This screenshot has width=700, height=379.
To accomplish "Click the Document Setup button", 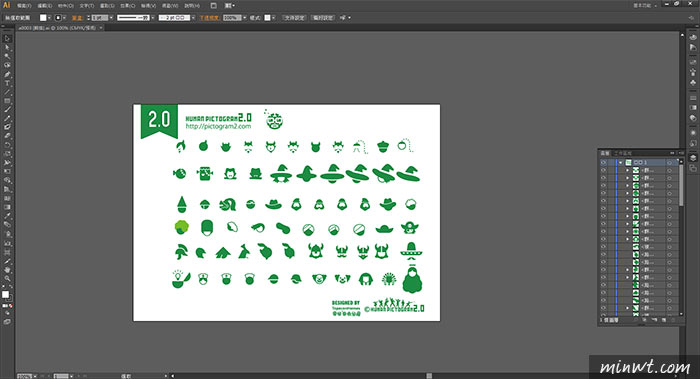I will (294, 18).
